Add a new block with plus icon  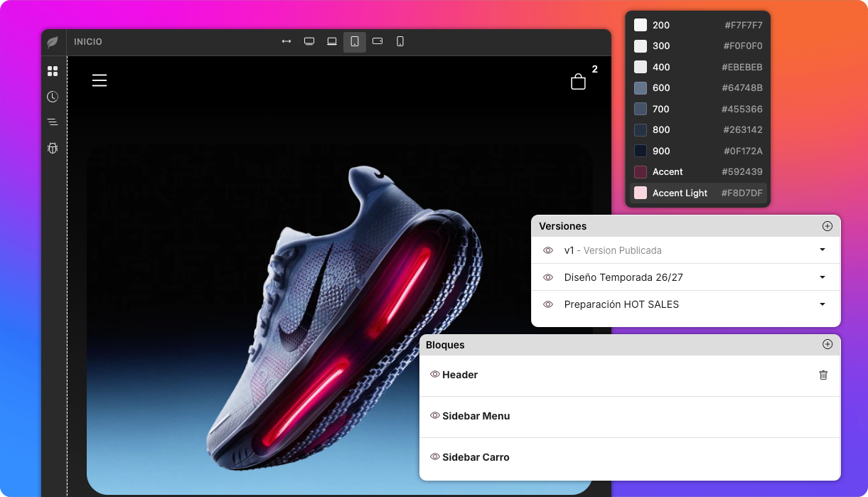pos(827,344)
